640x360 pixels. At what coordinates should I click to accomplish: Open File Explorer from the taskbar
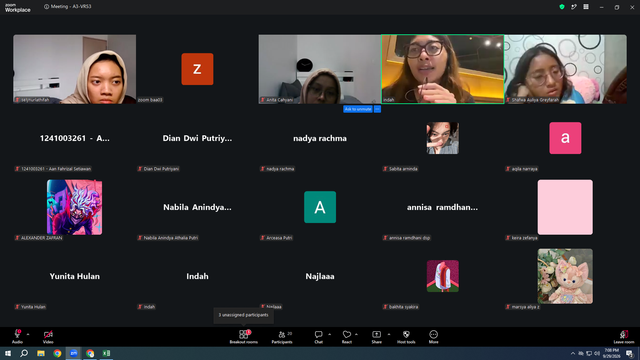click(x=41, y=353)
